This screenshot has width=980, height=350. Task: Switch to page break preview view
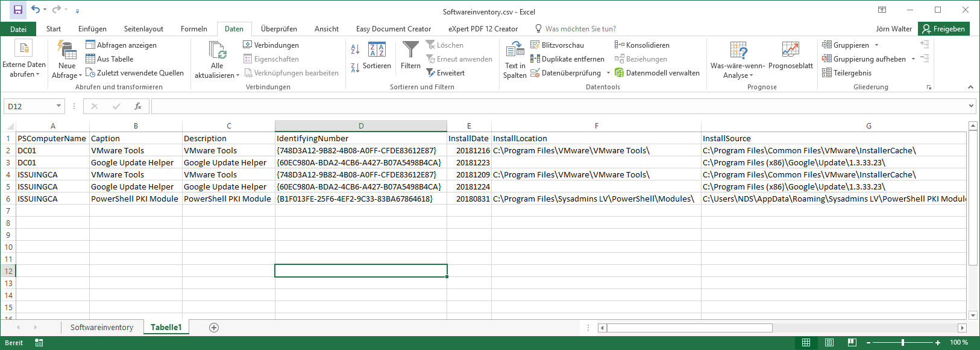(852, 343)
